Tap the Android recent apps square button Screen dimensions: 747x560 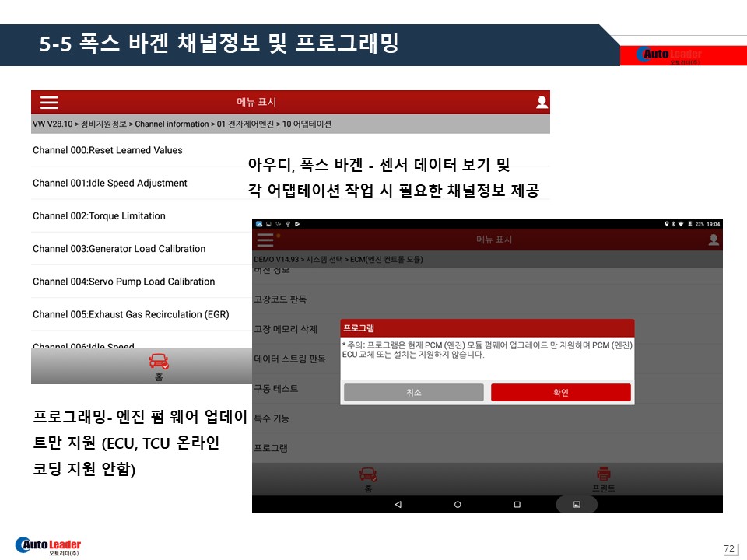(x=517, y=504)
